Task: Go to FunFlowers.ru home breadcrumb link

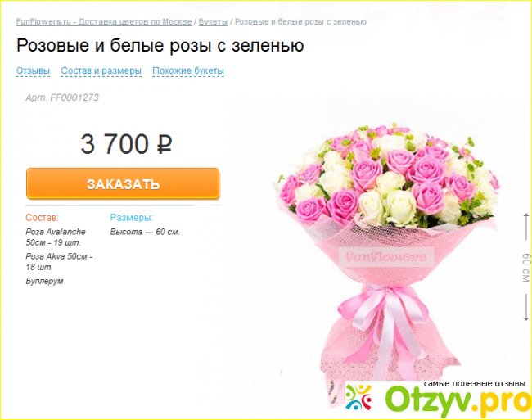Action: [x=104, y=22]
